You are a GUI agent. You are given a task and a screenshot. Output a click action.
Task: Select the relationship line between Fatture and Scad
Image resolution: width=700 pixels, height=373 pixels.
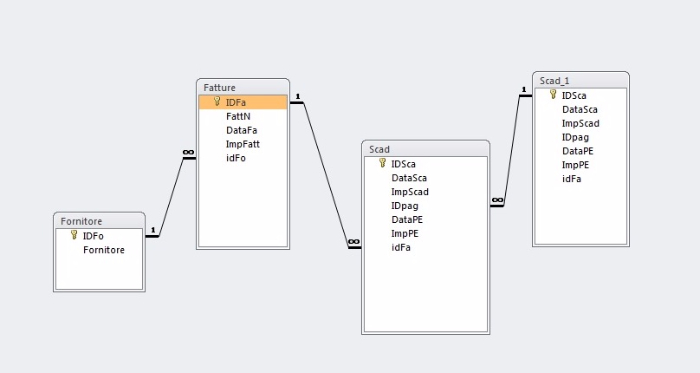coord(326,175)
